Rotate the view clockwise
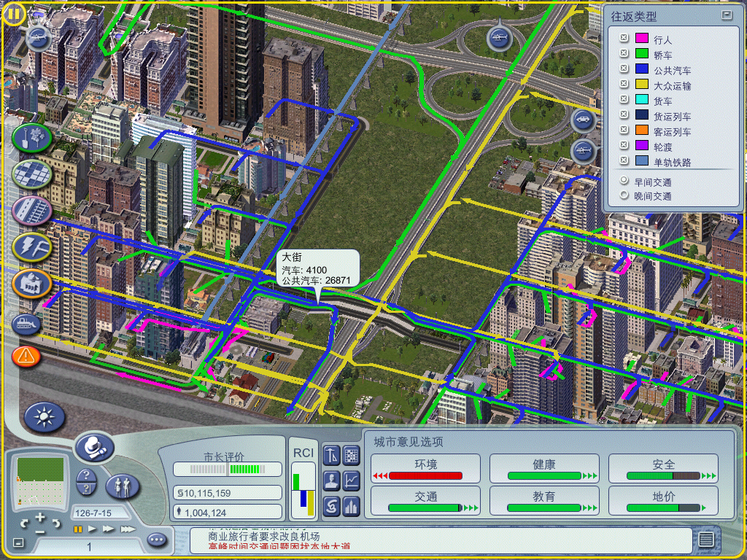747x560 pixels. [x=56, y=524]
